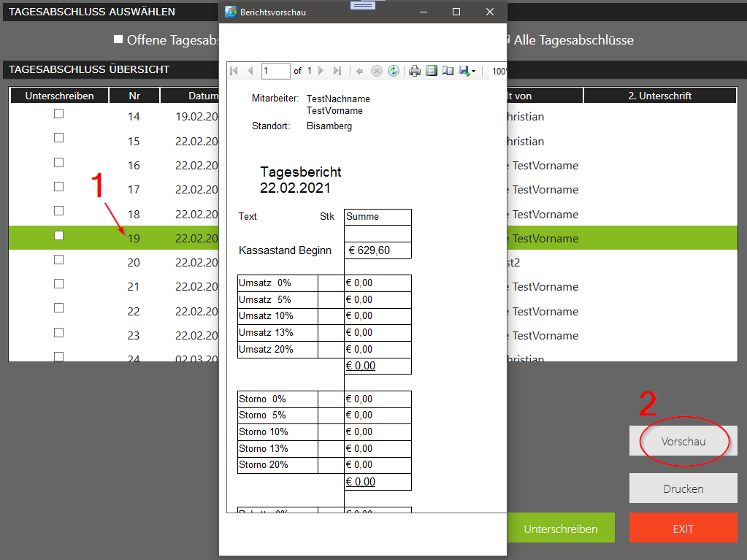Viewport: 747px width, 560px height.
Task: Click the date 19.02.20 in row 14
Action: click(196, 117)
